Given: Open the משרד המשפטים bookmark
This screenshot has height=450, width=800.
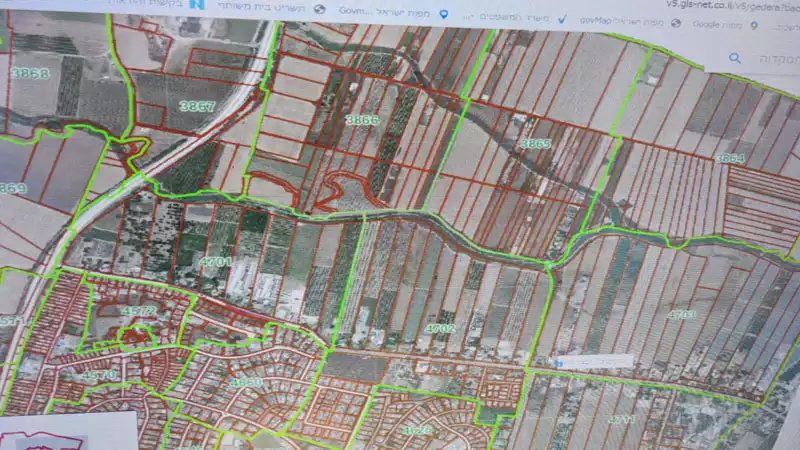Looking at the screenshot, I should coord(517,17).
